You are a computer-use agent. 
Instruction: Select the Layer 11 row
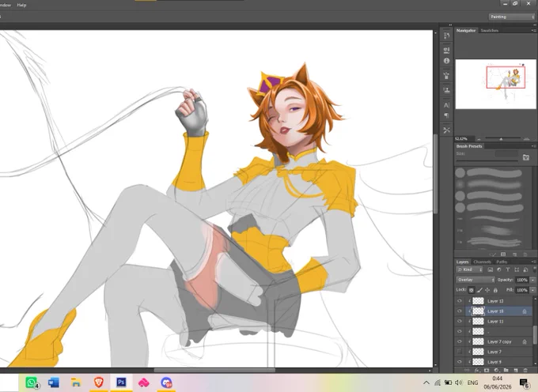494,321
